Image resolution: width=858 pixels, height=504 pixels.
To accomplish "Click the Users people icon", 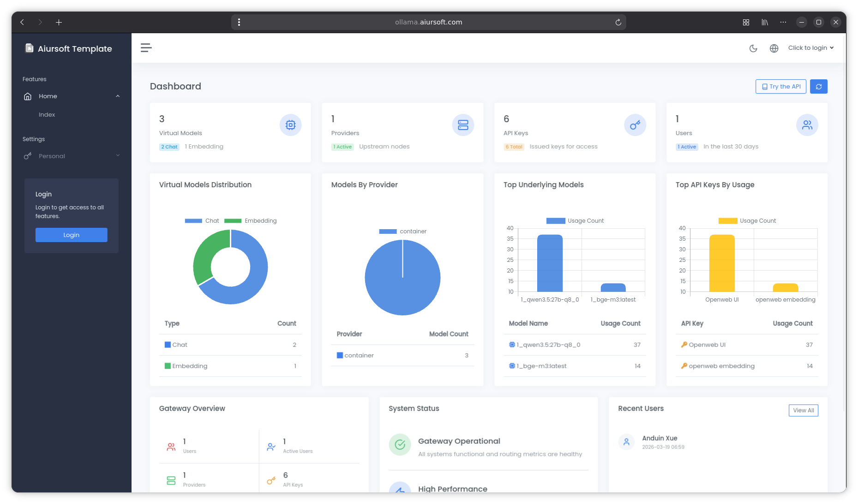I will [x=807, y=125].
